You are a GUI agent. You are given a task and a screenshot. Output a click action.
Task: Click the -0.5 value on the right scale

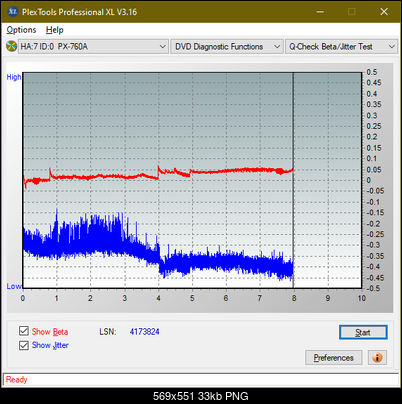tap(373, 288)
